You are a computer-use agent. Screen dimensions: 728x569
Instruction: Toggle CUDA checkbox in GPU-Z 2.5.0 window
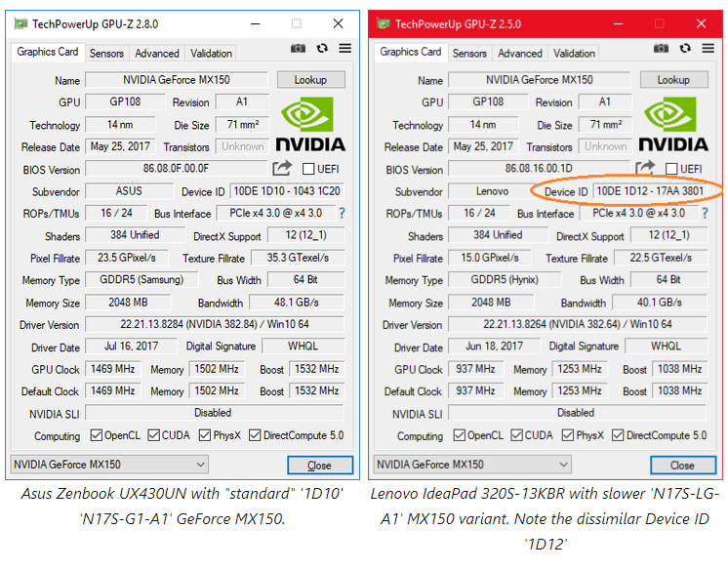tap(517, 435)
